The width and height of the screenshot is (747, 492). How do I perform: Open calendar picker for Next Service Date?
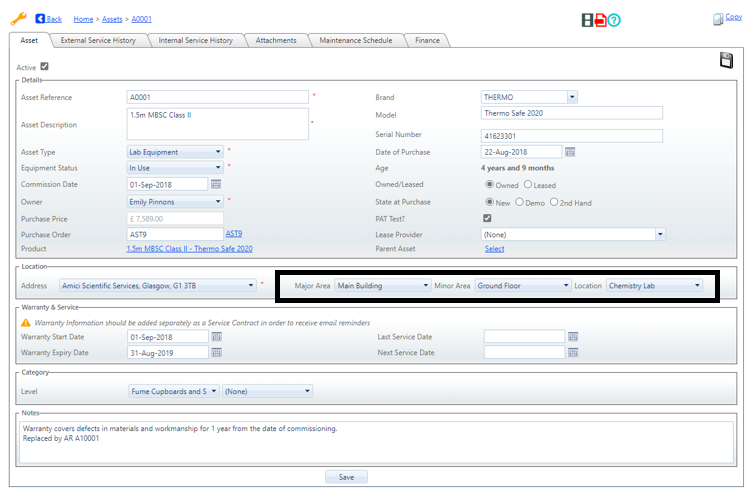tap(573, 352)
